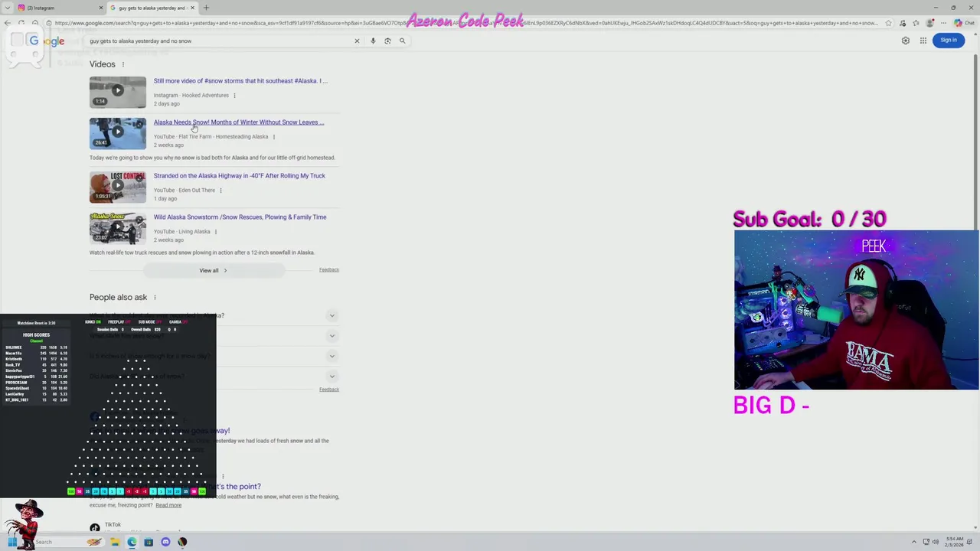Screen dimensions: 980x551
Task: Open the Google apps grid
Action: click(x=923, y=41)
